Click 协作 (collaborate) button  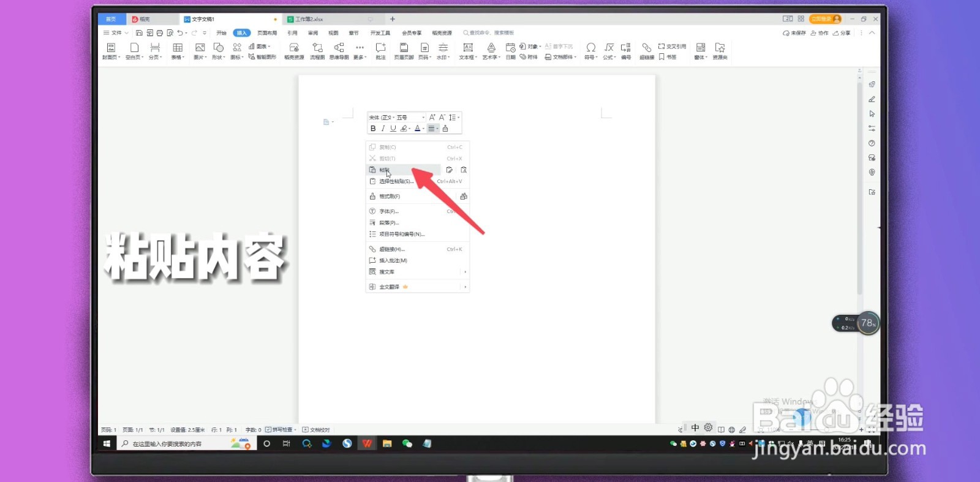tap(820, 33)
